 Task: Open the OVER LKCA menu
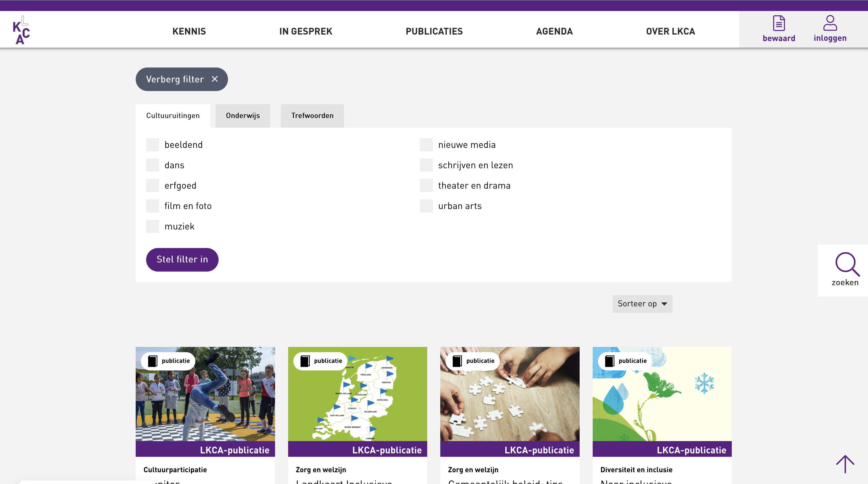tap(670, 31)
